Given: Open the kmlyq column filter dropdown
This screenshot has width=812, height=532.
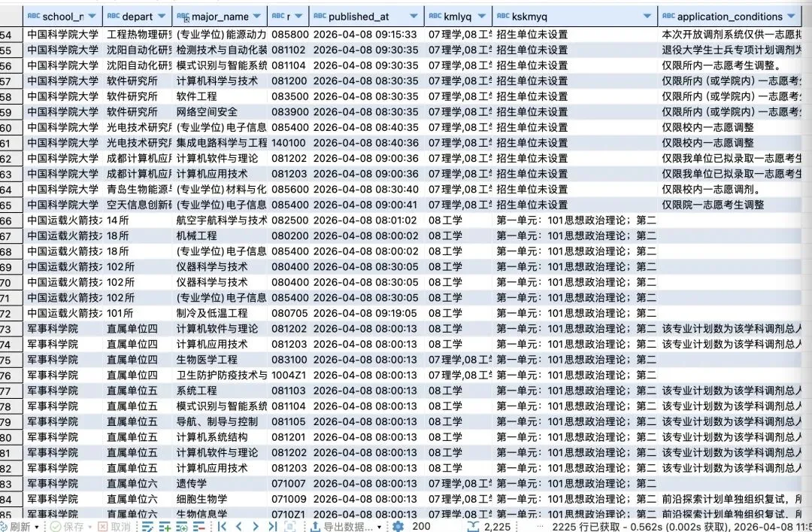Looking at the screenshot, I should tap(482, 17).
